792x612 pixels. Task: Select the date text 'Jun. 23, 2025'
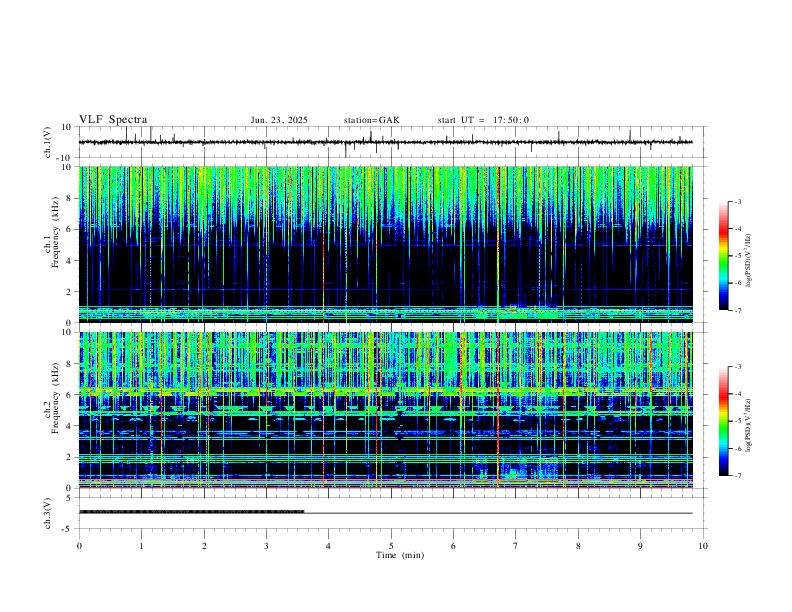[279, 120]
